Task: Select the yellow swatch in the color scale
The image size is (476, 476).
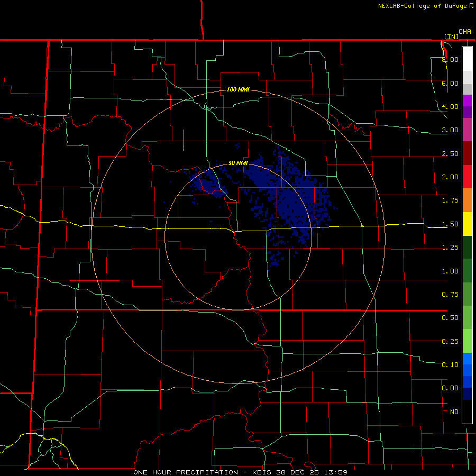Action: (x=467, y=224)
